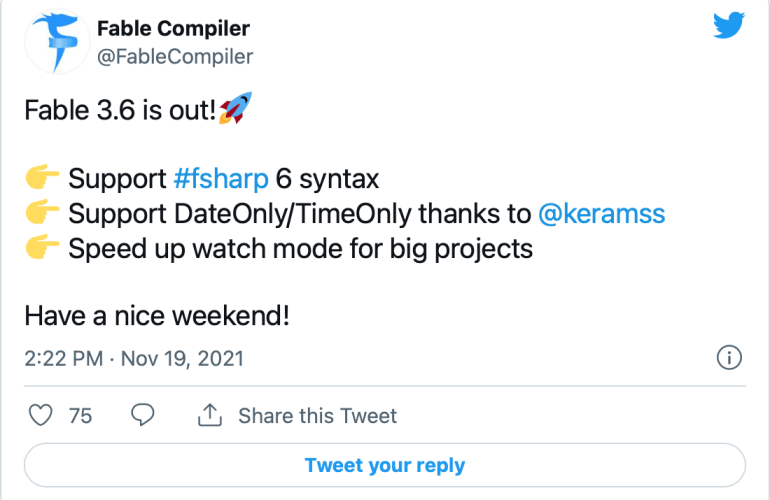
Task: Click the pointing hand beside DateOnly/TimeOnly line
Action: [x=42, y=214]
